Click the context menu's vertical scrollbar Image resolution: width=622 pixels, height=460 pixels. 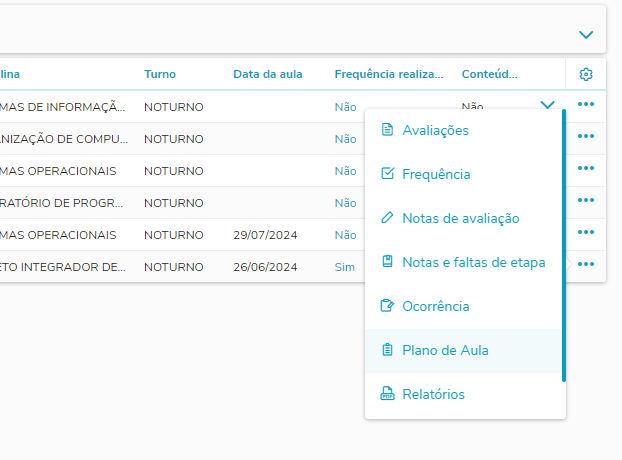click(x=564, y=245)
